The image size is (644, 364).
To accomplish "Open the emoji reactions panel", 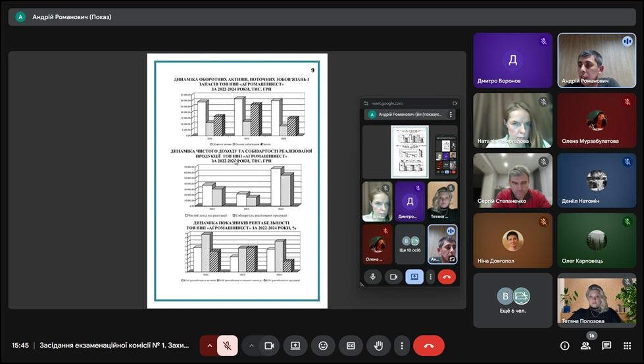I will click(x=323, y=346).
